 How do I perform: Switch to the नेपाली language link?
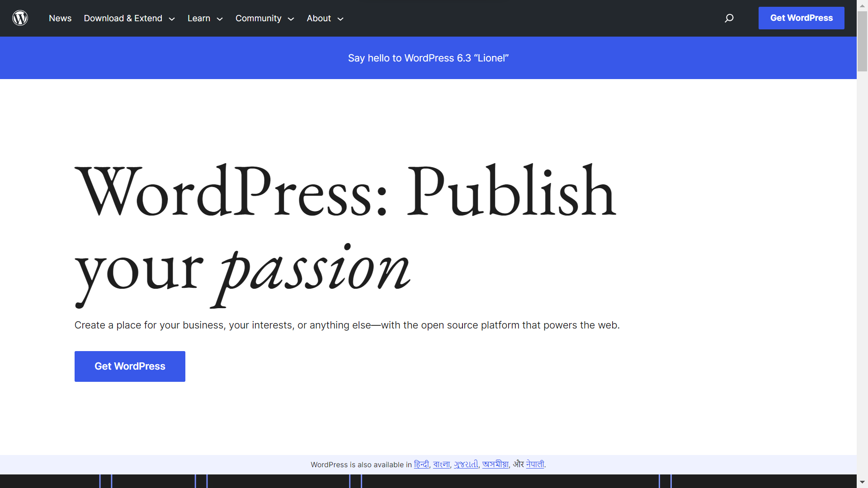[535, 465]
